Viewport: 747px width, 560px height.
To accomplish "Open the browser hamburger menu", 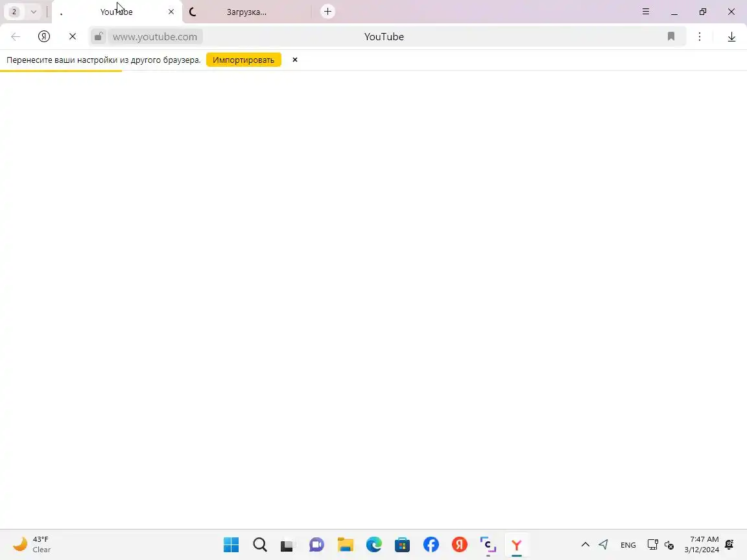I will point(646,12).
